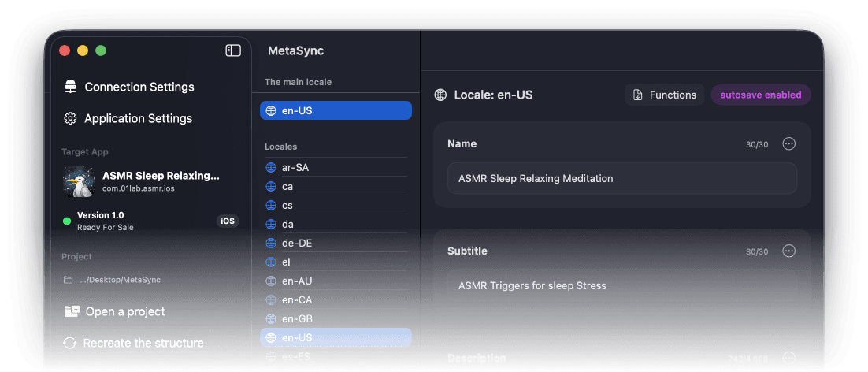This screenshot has width=868, height=372.
Task: Click the Locales section heading
Action: [280, 147]
